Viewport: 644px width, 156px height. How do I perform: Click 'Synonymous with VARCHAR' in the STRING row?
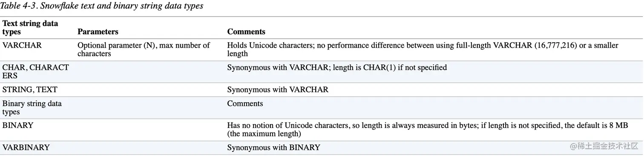click(x=278, y=90)
